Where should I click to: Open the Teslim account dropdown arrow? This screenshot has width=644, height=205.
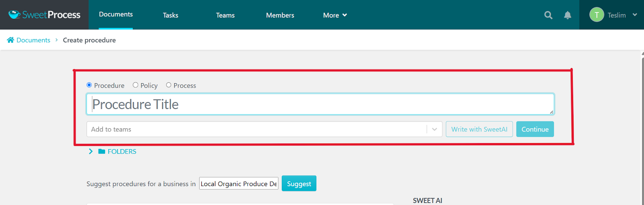635,15
